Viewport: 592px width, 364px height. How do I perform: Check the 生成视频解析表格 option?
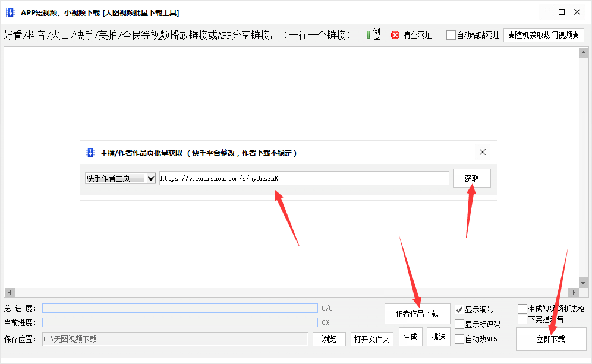point(522,309)
